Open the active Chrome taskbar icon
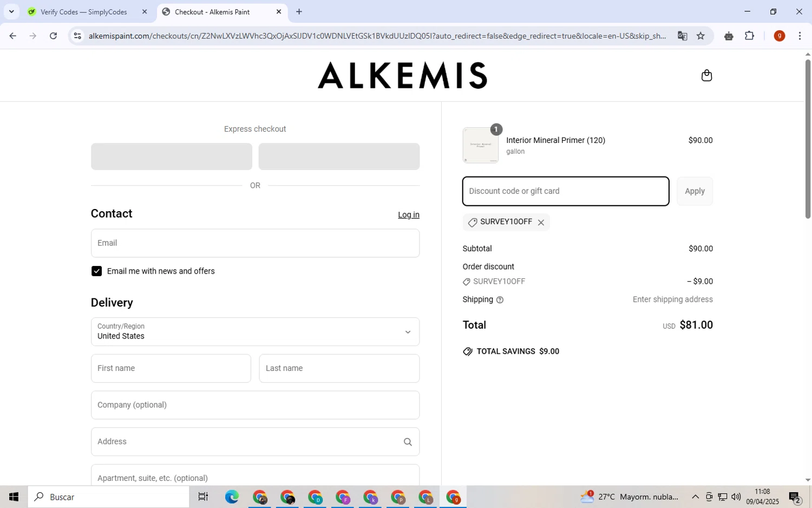 [453, 497]
